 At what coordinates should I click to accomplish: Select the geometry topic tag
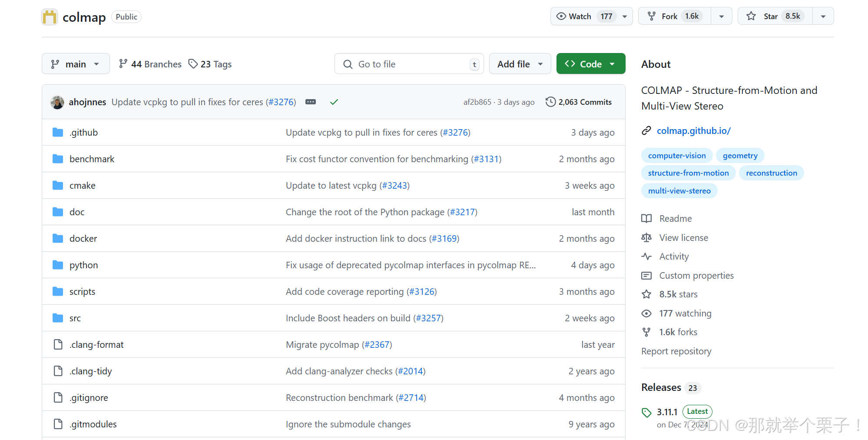tap(740, 156)
